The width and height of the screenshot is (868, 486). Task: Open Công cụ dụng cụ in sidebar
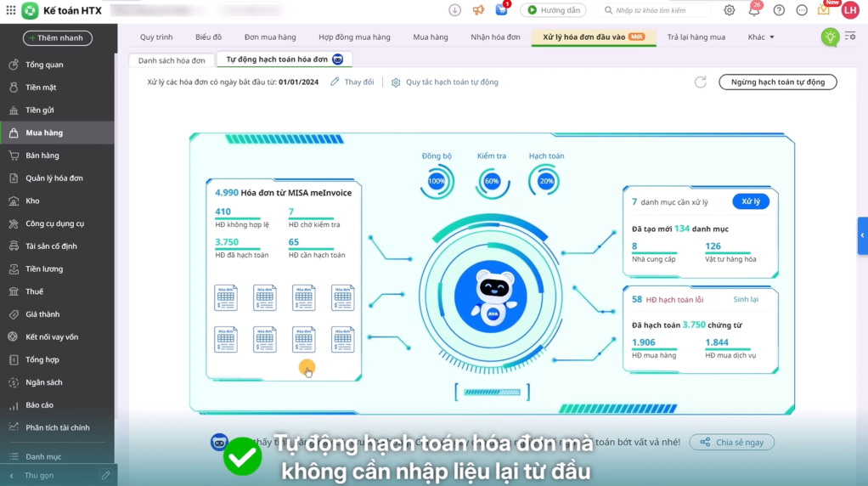tap(58, 223)
